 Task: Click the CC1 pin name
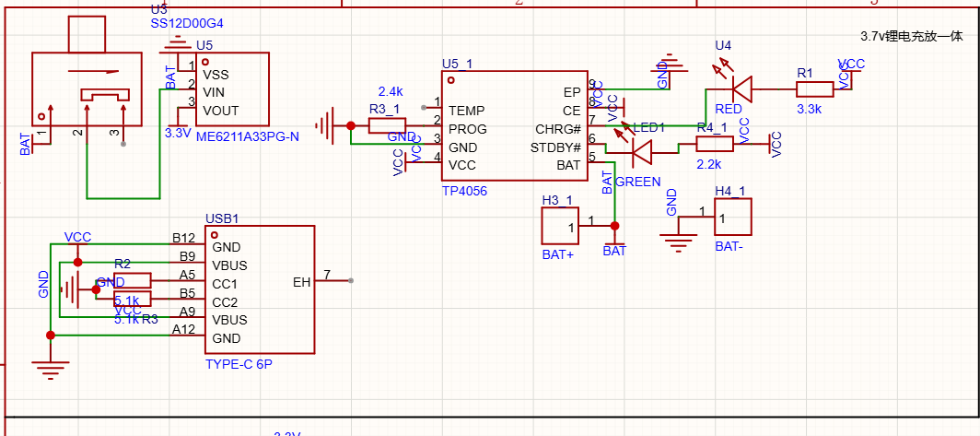(225, 284)
